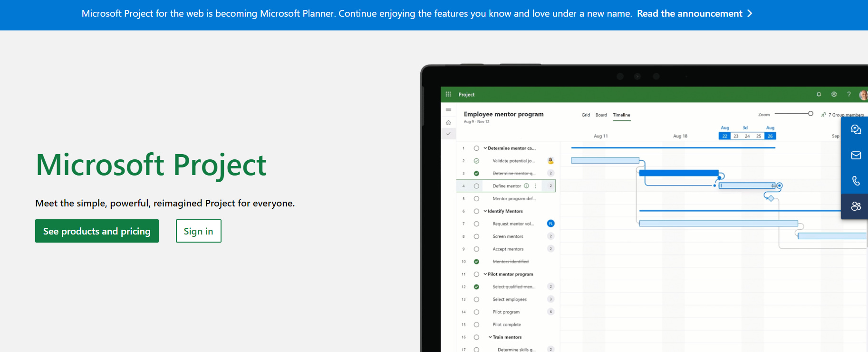Open the community people icon

pos(856,206)
